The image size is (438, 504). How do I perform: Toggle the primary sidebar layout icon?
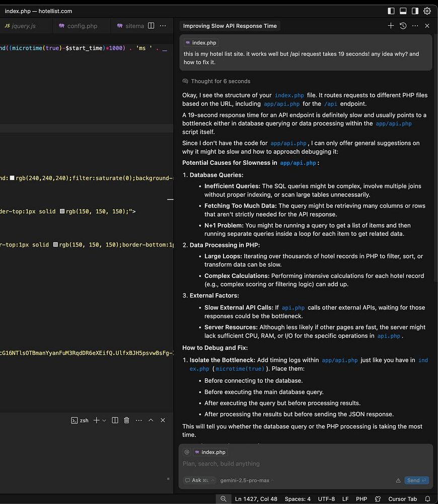[391, 11]
